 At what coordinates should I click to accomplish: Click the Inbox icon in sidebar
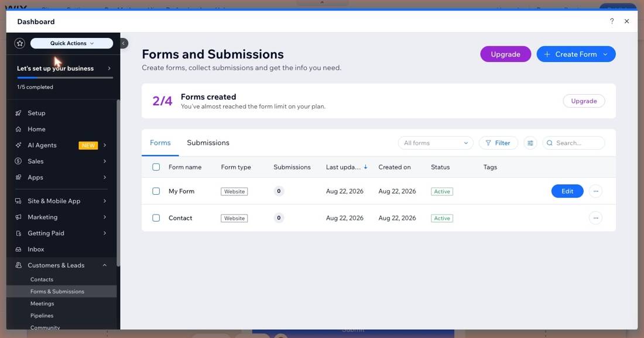point(18,249)
